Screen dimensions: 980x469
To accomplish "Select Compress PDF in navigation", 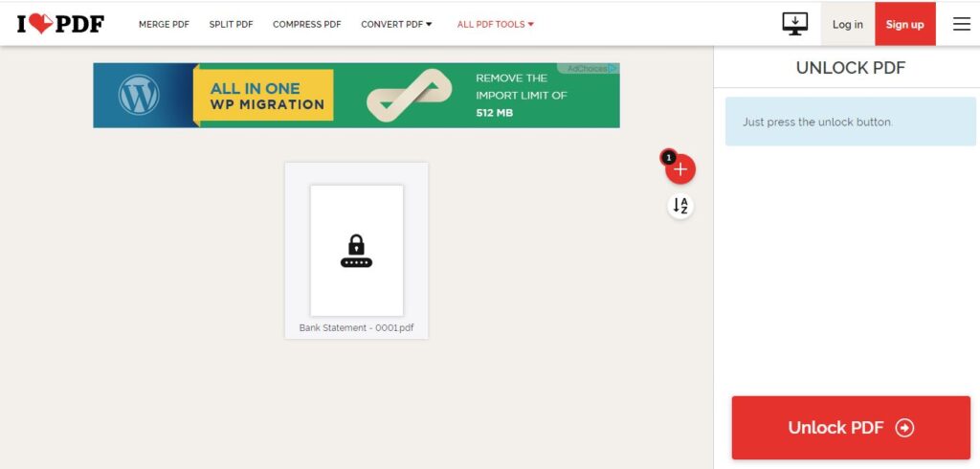I will pos(307,24).
